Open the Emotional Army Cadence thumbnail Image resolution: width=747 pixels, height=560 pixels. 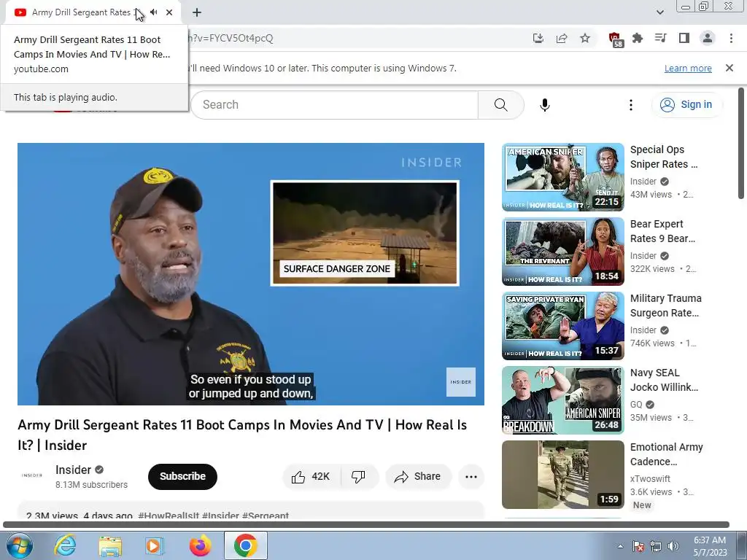coord(562,475)
